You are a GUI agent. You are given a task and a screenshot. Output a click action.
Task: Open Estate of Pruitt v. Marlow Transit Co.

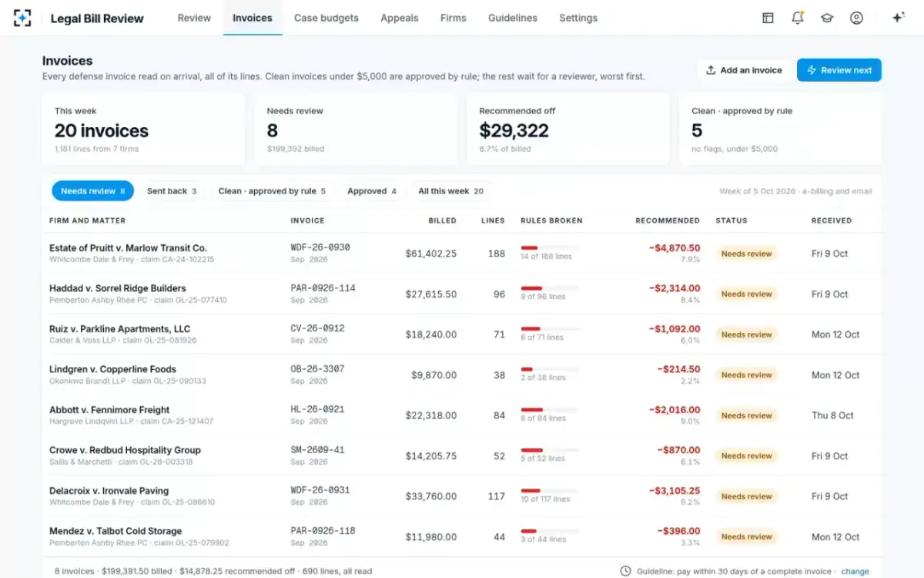tap(128, 248)
